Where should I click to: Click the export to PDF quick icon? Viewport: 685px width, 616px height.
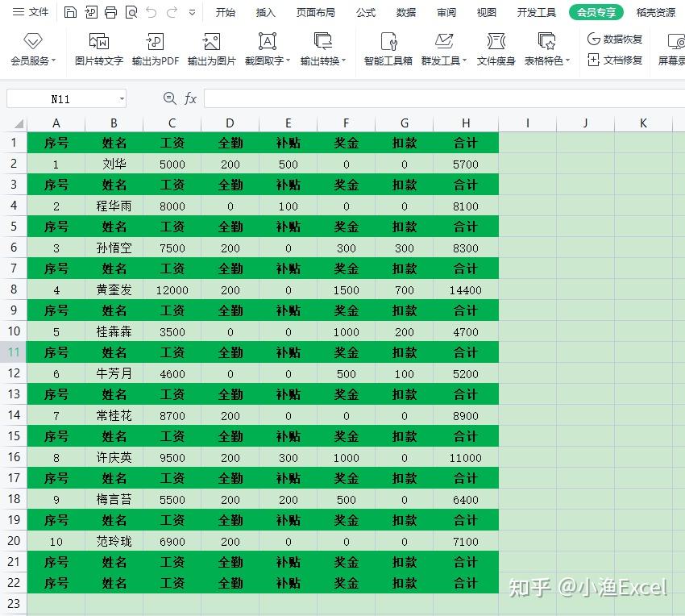coord(91,12)
